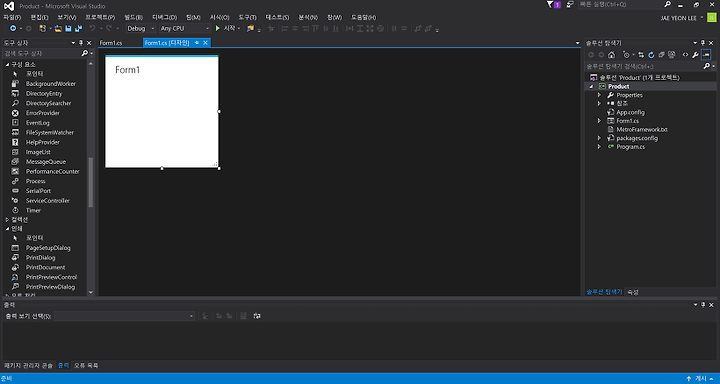Pick the SerialPort component icon
720x384 pixels.
click(x=15, y=191)
